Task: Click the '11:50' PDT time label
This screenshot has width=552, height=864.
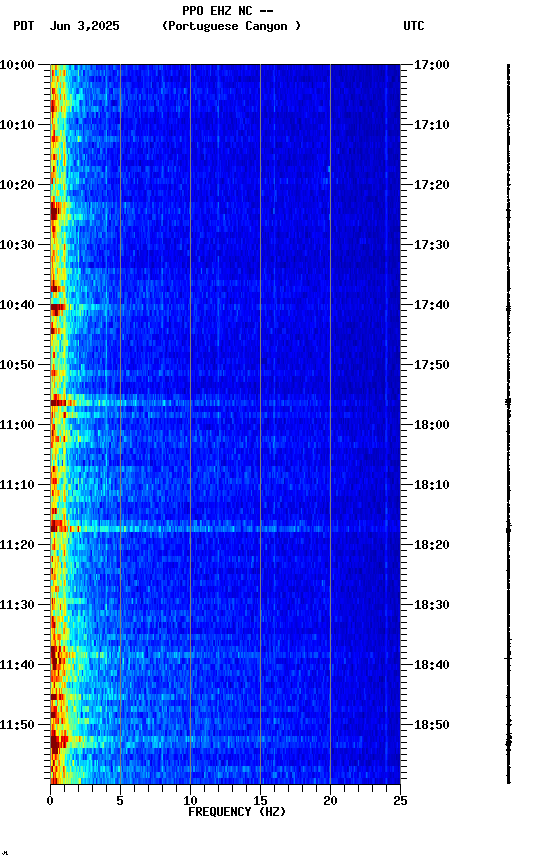Action: 17,725
